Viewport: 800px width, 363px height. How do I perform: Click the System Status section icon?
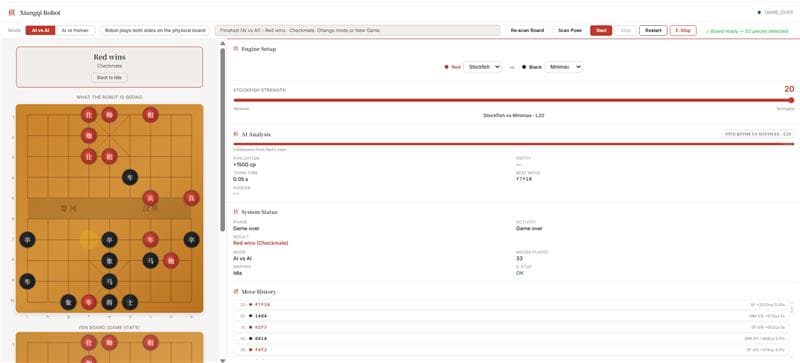[236, 211]
